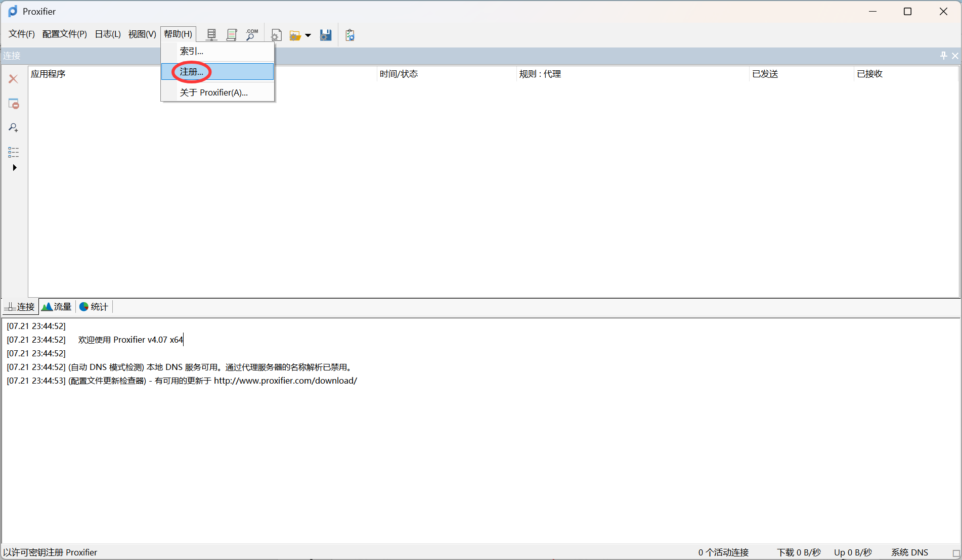The height and width of the screenshot is (560, 962).
Task: Click the Proxifier app icon in title bar
Action: pos(13,11)
